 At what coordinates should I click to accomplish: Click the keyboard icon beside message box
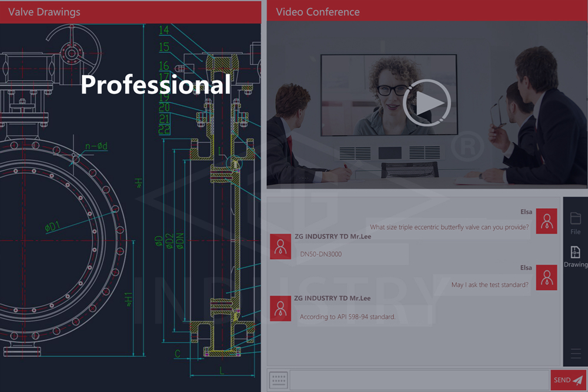[x=278, y=380]
